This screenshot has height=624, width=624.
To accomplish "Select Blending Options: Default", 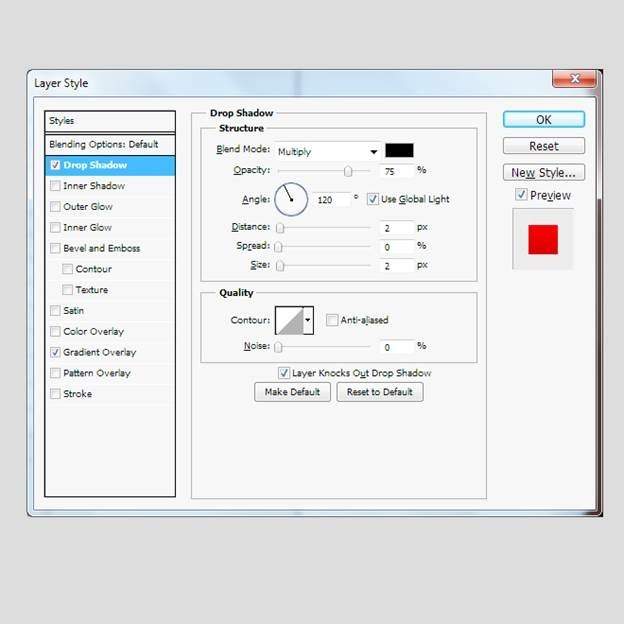I will 104,144.
